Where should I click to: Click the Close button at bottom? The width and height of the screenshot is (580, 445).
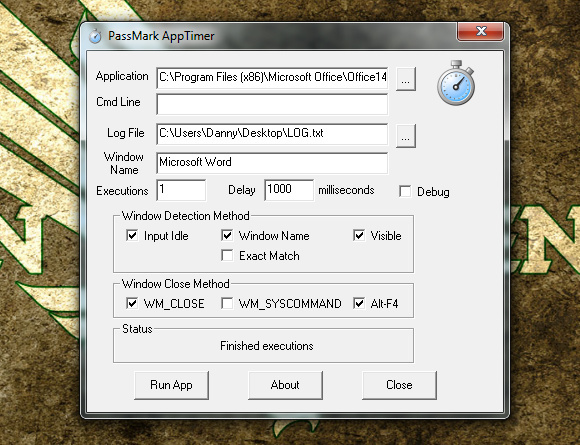click(x=399, y=385)
